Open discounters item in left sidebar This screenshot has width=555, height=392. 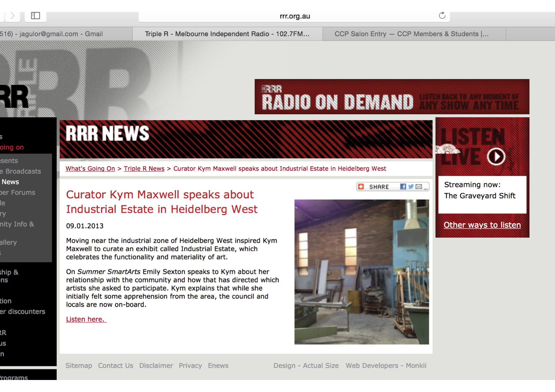tap(23, 312)
